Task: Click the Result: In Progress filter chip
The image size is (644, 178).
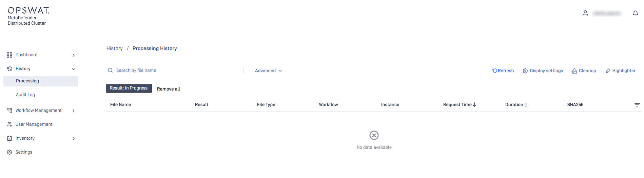Action: point(129,88)
